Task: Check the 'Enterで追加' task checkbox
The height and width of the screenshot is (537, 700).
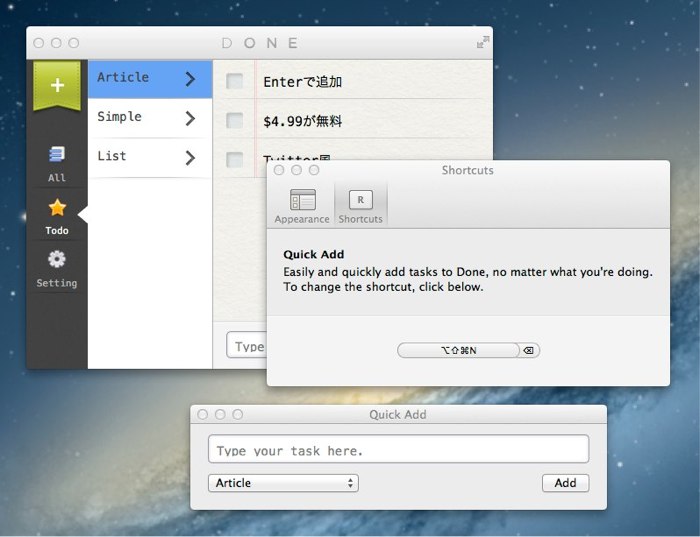Action: pos(234,81)
